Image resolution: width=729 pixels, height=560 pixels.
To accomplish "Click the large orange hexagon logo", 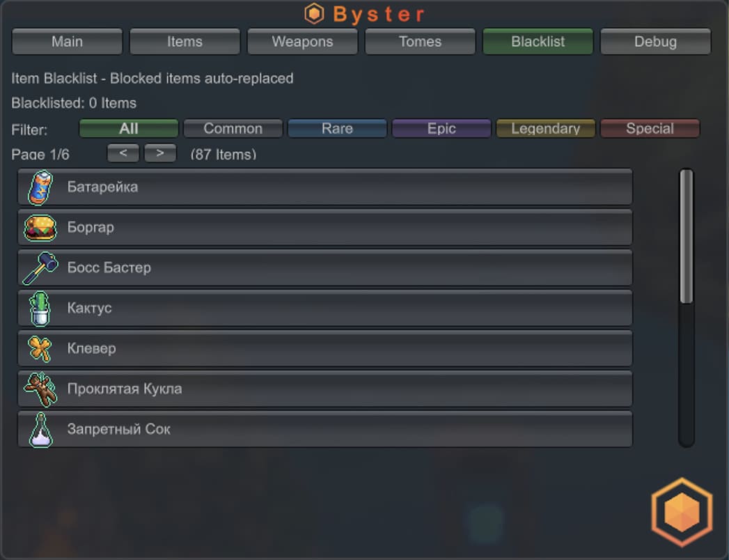I will (x=682, y=512).
